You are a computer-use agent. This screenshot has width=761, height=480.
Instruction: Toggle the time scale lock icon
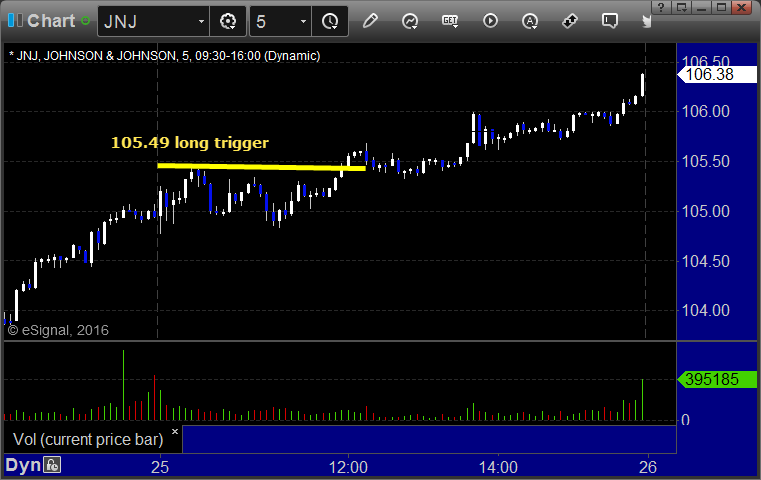tap(52, 465)
